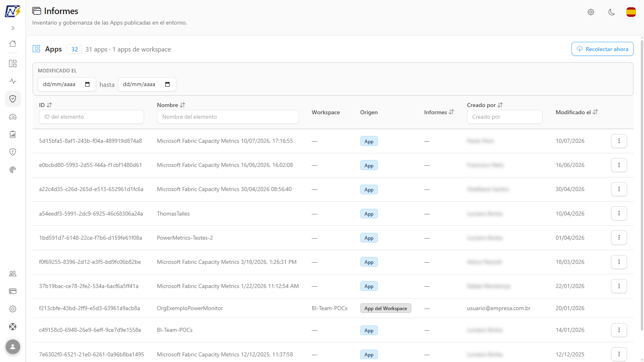Viewport: 644px width, 362px height.
Task: Focus the ID del elemento filter field
Action: coord(91,117)
